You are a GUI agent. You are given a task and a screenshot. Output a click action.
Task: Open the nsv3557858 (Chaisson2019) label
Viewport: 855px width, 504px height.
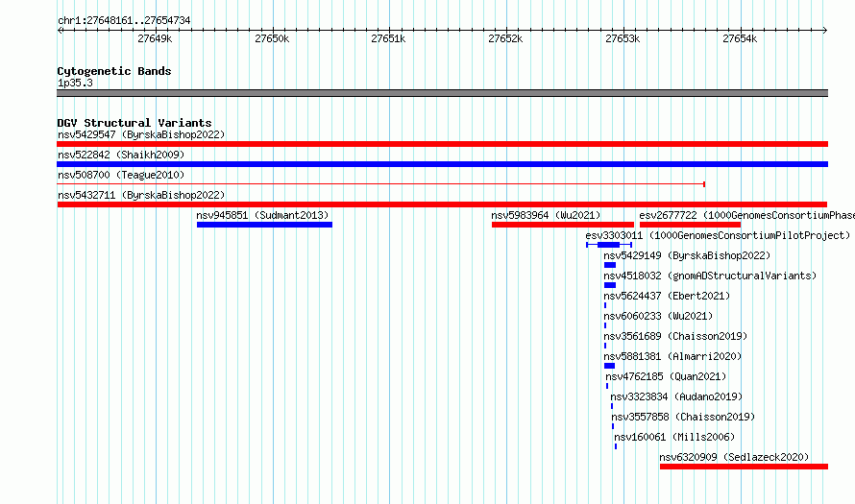pos(683,417)
